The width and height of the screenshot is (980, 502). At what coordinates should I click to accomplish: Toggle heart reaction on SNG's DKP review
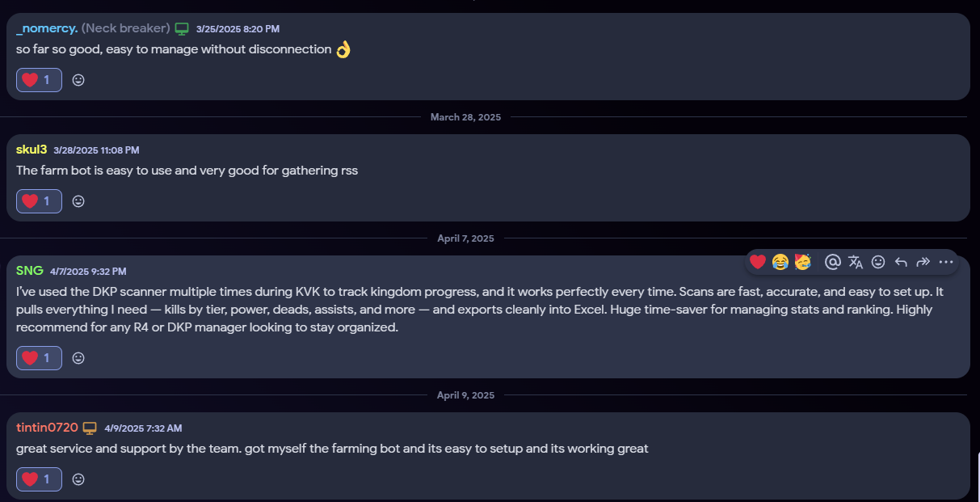pos(39,358)
